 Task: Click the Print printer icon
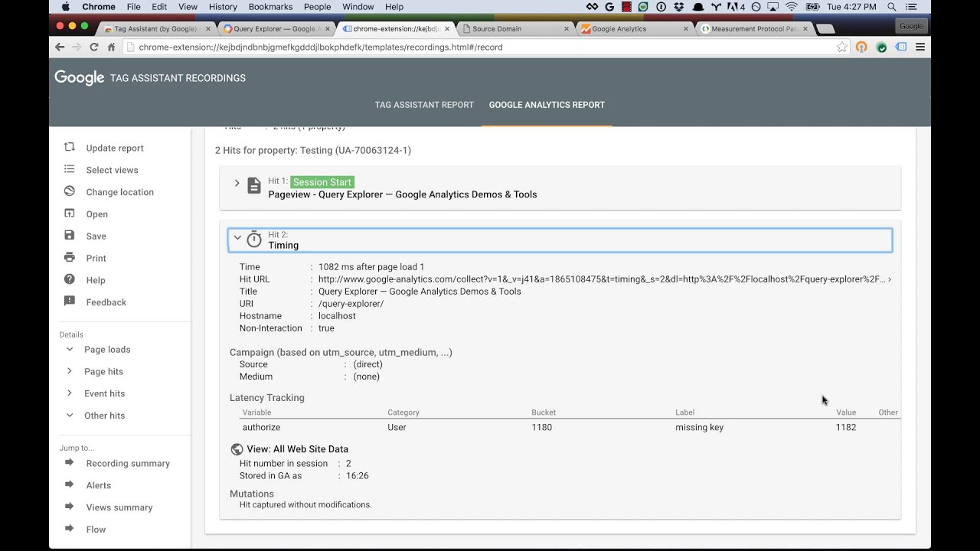click(x=70, y=257)
